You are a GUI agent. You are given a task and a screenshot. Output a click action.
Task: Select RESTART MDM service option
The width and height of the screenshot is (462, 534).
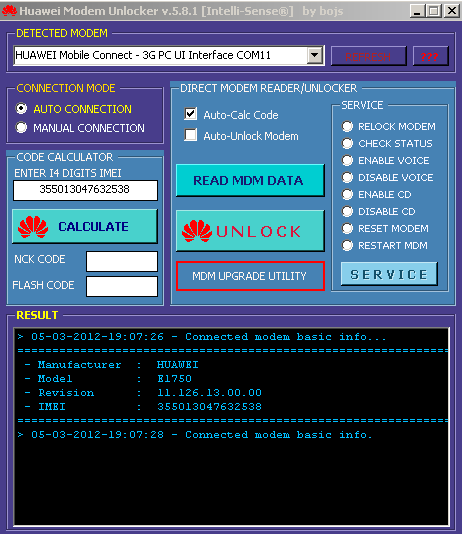pyautogui.click(x=347, y=246)
